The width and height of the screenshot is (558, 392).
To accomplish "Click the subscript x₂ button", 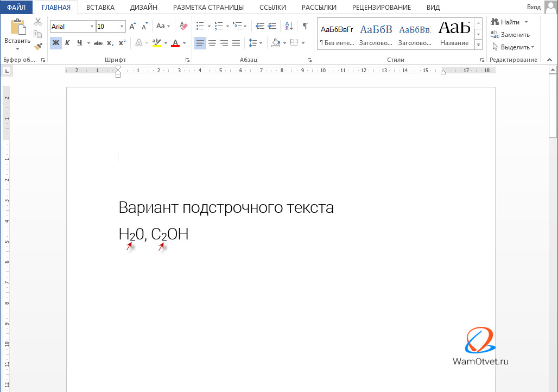I will 110,43.
